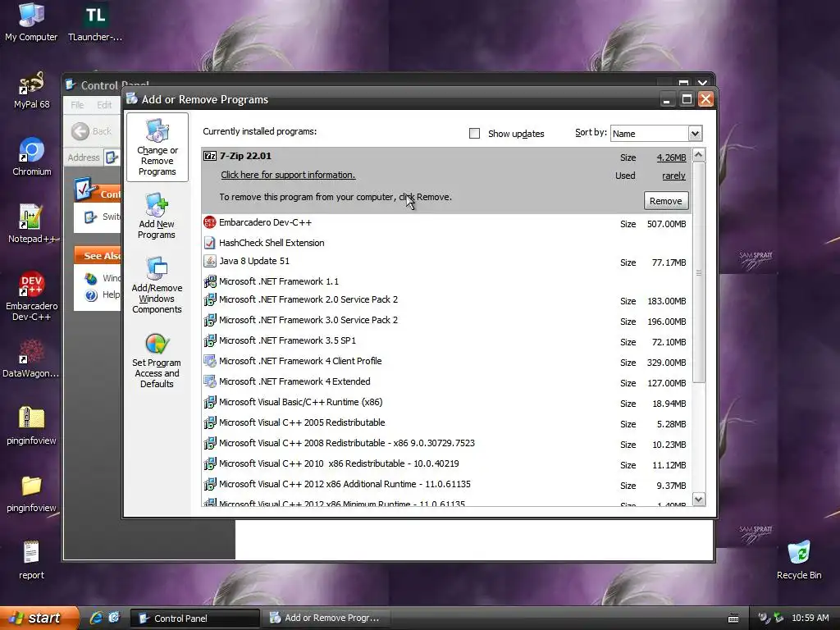Launch Internet Explorer from quick launch
Image resolution: width=840 pixels, height=630 pixels.
pyautogui.click(x=97, y=618)
